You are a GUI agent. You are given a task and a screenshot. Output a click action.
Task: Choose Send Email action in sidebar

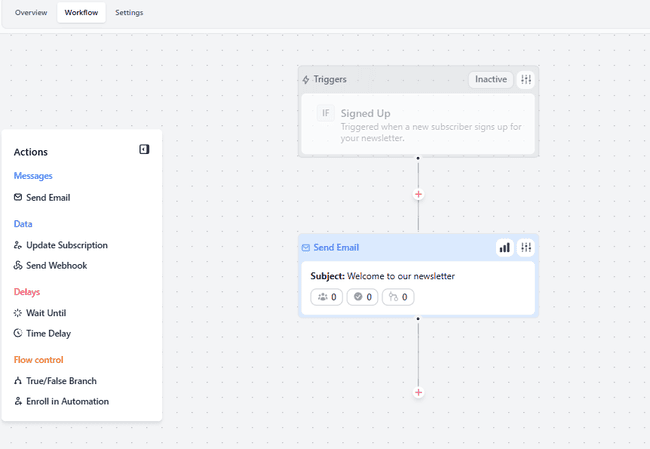pyautogui.click(x=48, y=198)
